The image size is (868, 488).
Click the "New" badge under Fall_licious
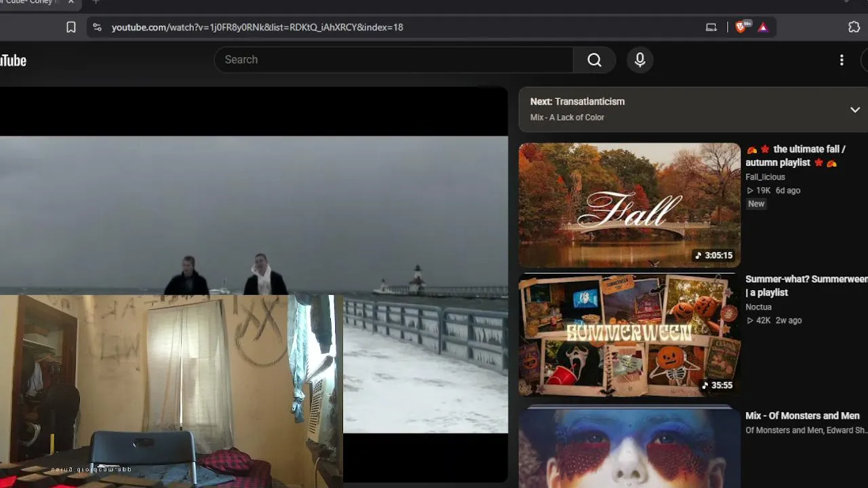point(756,204)
